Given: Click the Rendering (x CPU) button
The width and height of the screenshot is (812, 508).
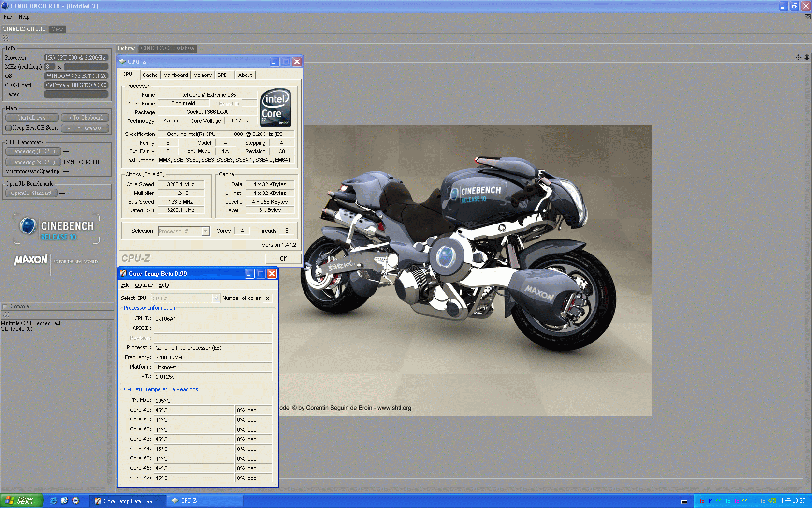Looking at the screenshot, I should [x=33, y=162].
